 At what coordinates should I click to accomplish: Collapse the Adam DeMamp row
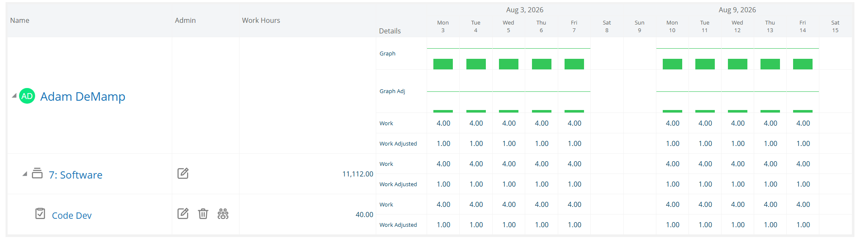[14, 96]
